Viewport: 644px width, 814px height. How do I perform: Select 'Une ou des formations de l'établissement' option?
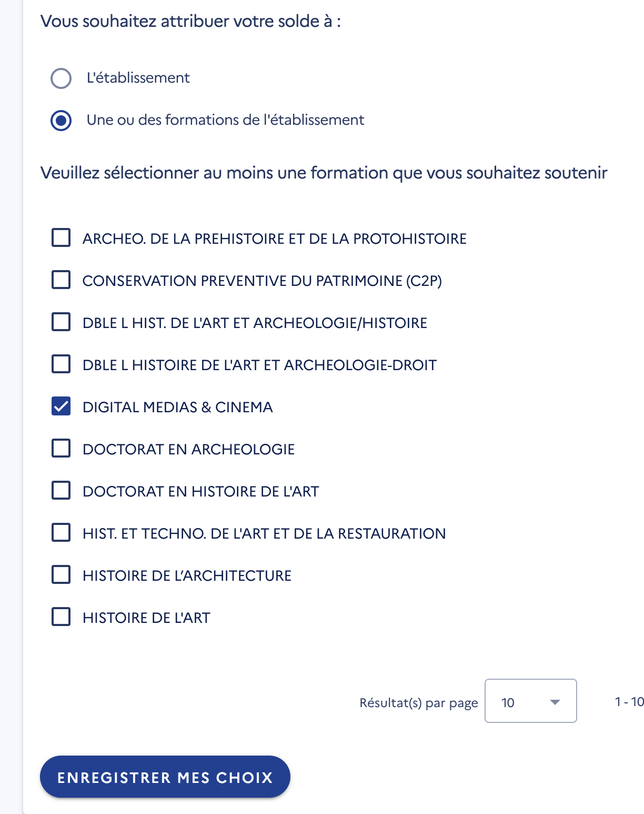tap(61, 121)
